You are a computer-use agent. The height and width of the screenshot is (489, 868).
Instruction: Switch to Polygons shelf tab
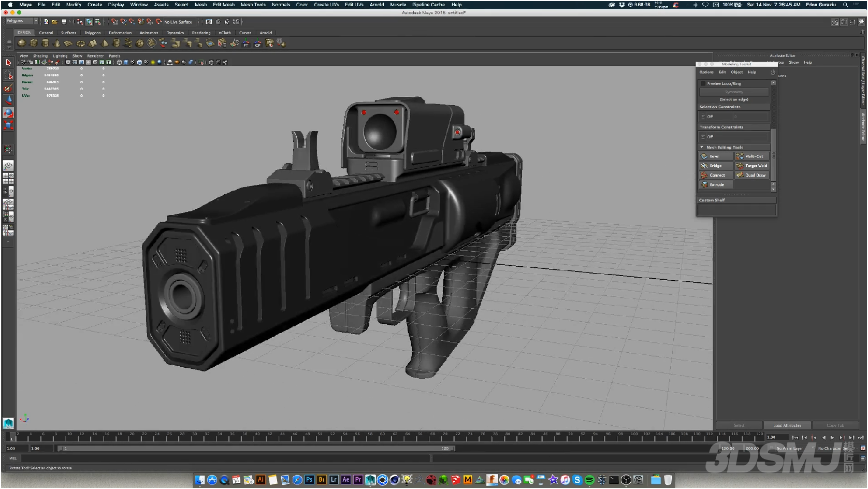[x=93, y=33]
